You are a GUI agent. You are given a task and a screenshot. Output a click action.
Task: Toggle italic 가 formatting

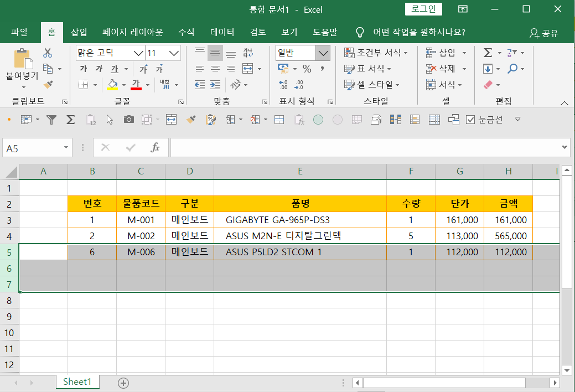99,69
